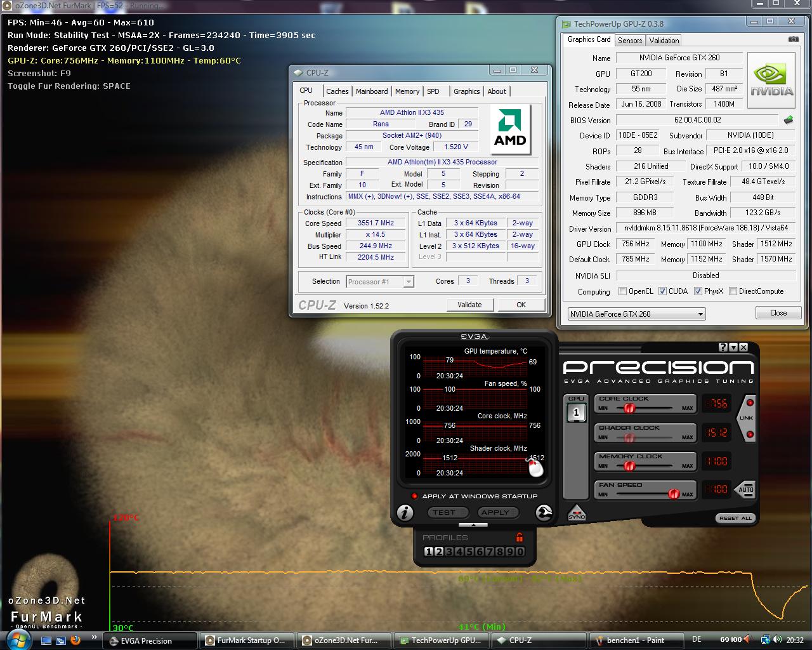Launch Firefox from quick launch bar

75,639
